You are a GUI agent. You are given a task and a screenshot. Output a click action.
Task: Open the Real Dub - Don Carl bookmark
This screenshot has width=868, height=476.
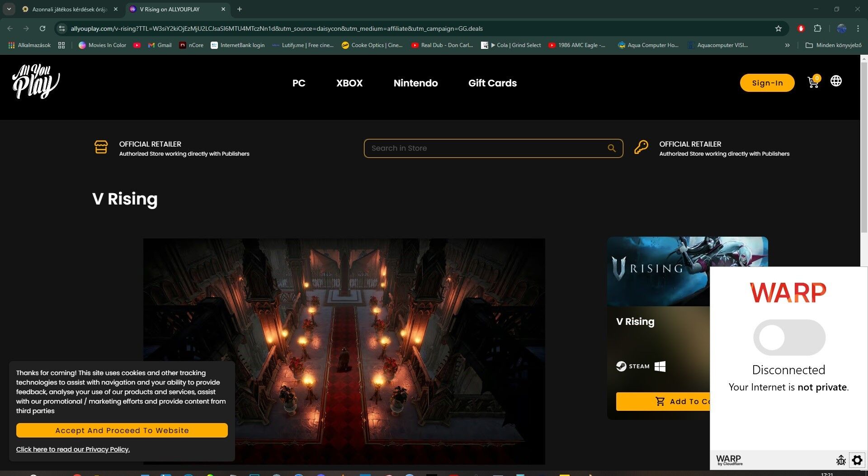442,45
